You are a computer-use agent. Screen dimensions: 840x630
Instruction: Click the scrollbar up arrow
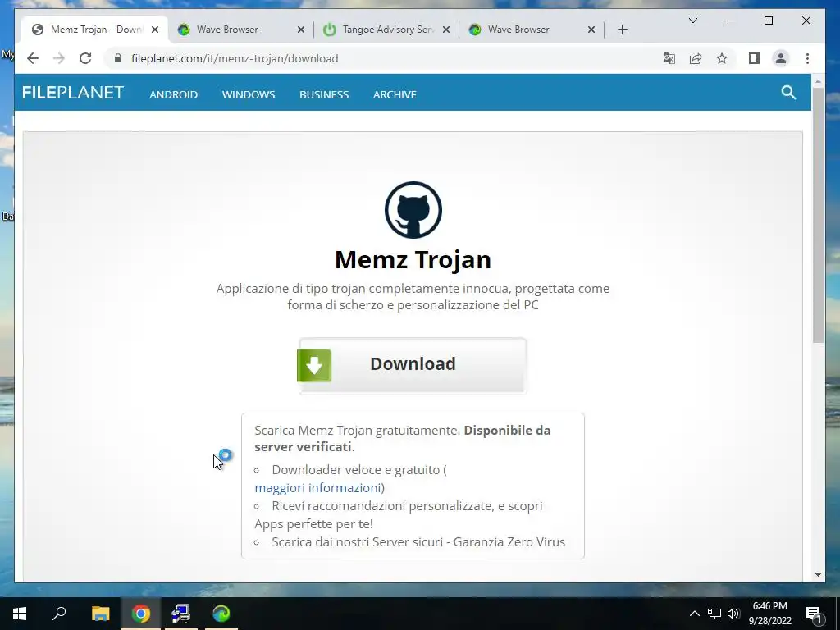pyautogui.click(x=818, y=81)
